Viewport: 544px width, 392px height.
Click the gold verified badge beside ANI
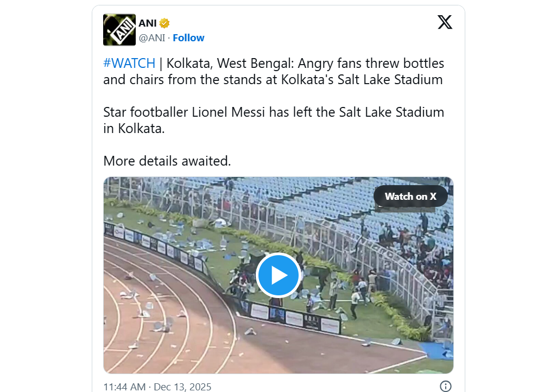click(165, 23)
